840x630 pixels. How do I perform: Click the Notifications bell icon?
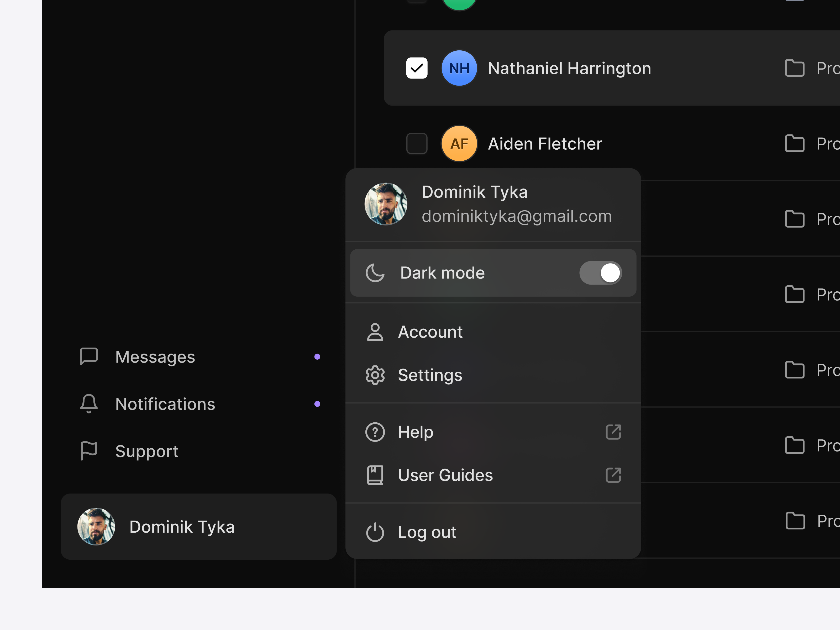(89, 404)
